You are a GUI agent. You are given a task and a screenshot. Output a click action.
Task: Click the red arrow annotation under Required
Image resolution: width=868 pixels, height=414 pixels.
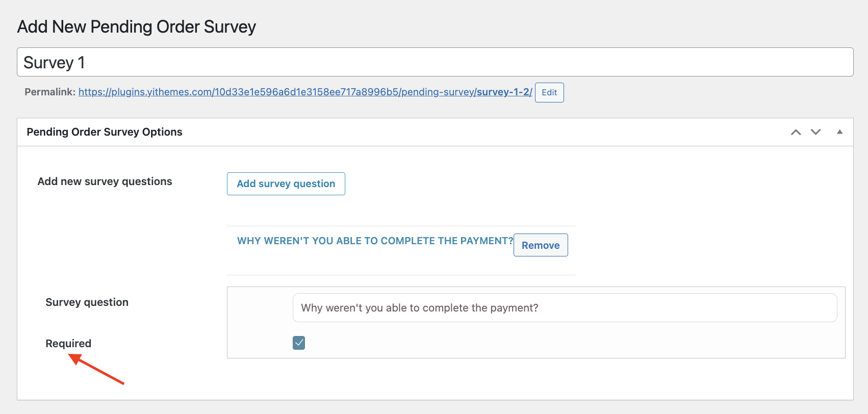coord(97,370)
